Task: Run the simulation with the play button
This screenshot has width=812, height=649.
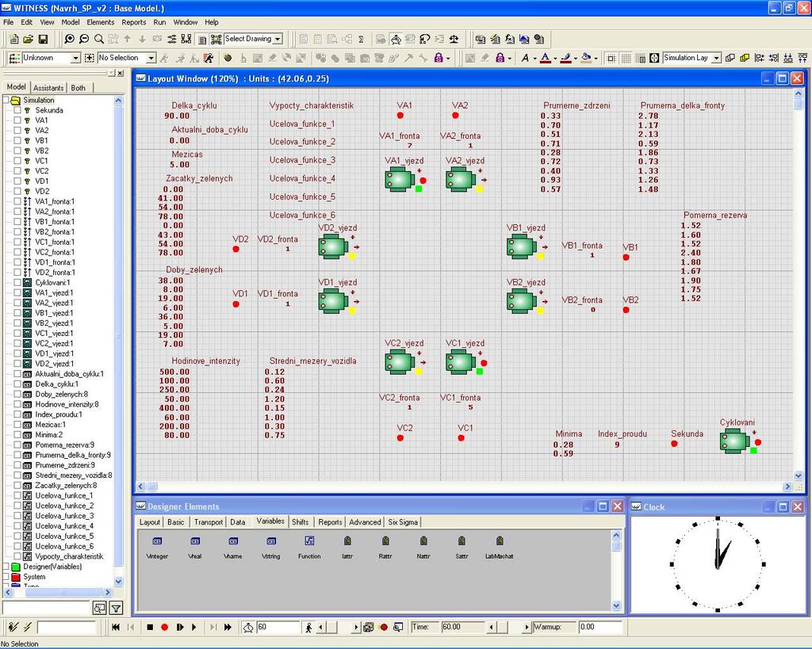Action: [x=194, y=628]
